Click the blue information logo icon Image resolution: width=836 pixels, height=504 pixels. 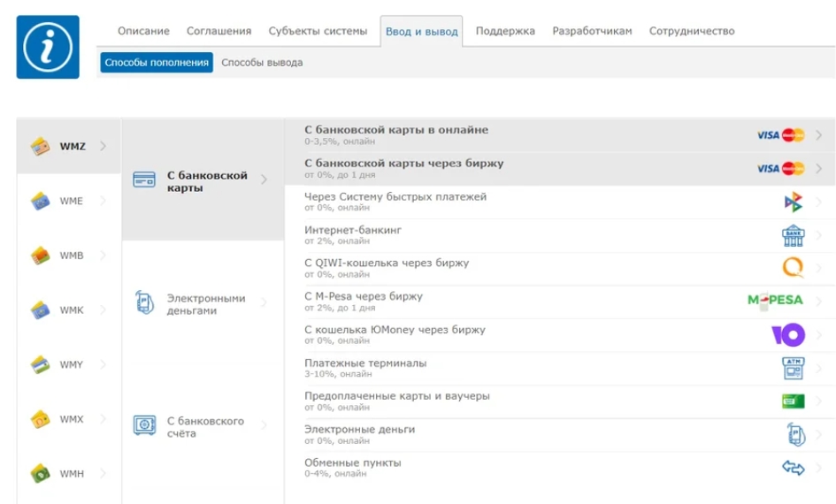click(x=48, y=47)
